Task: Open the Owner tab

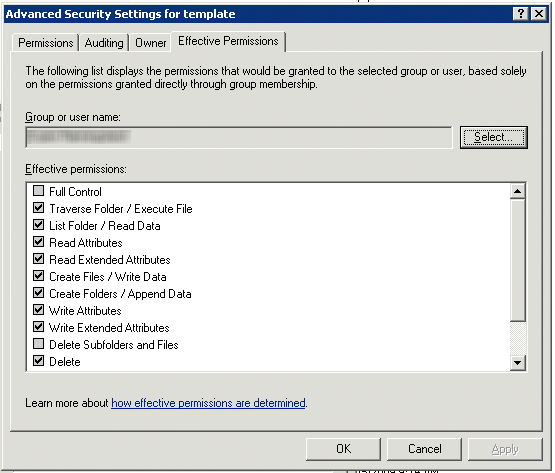Action: pos(150,43)
